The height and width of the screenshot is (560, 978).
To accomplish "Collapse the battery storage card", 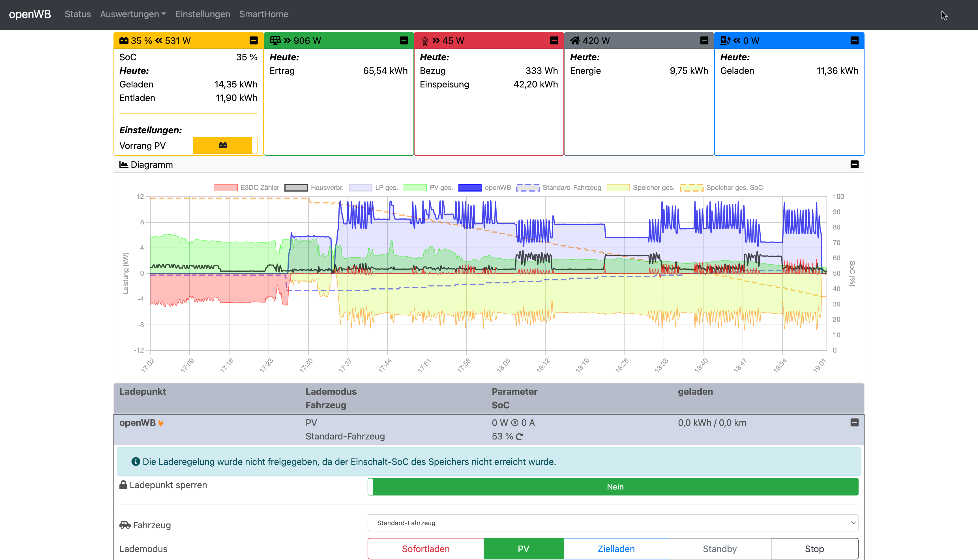I will tap(254, 40).
